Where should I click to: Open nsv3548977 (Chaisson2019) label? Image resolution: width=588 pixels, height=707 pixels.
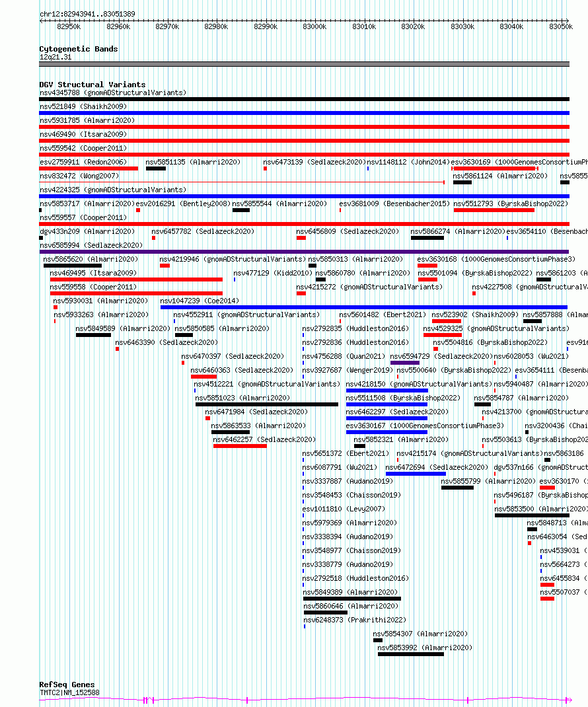351,550
